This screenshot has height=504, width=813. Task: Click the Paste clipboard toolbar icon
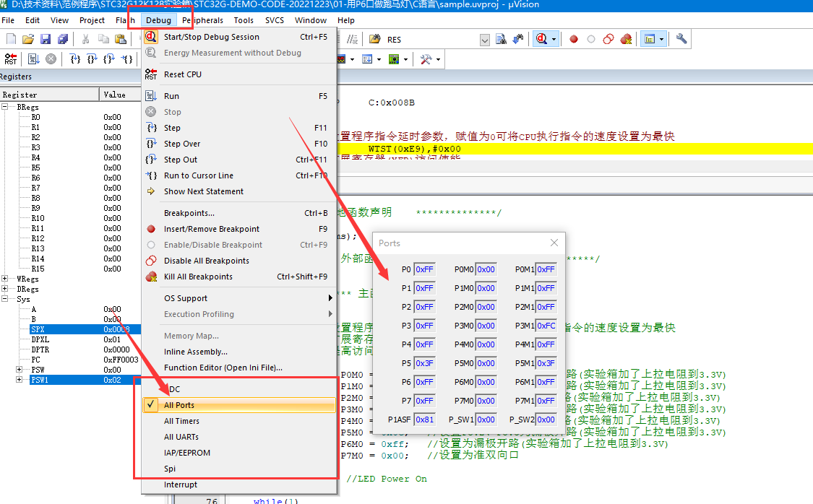click(120, 39)
